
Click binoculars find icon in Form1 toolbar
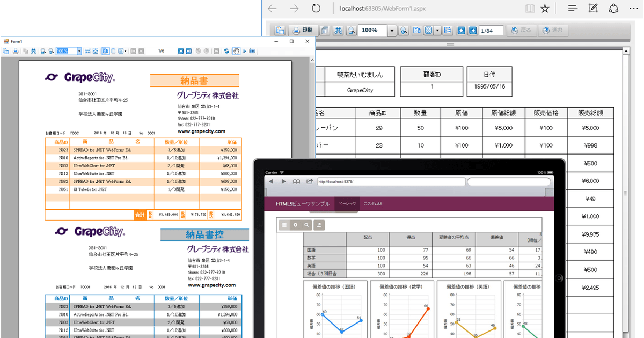click(33, 51)
